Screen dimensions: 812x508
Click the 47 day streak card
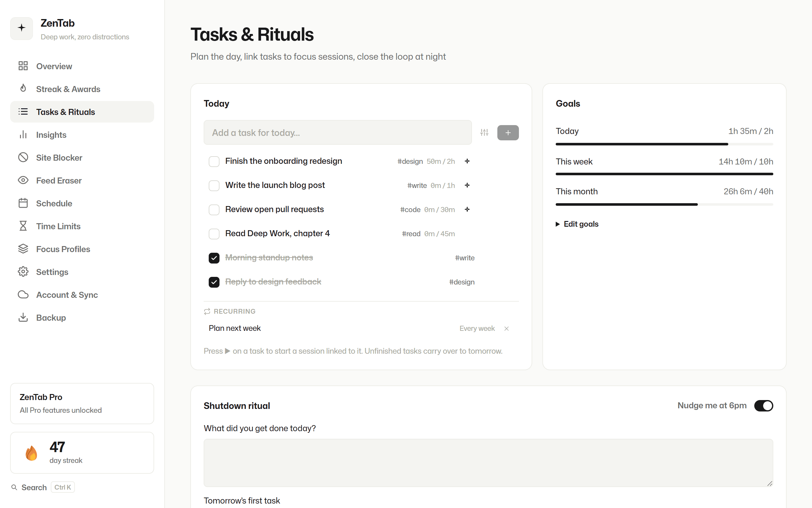pos(82,452)
